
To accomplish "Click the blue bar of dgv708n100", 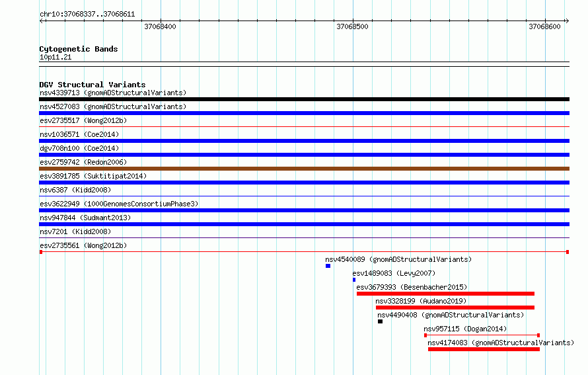I will pos(304,155).
